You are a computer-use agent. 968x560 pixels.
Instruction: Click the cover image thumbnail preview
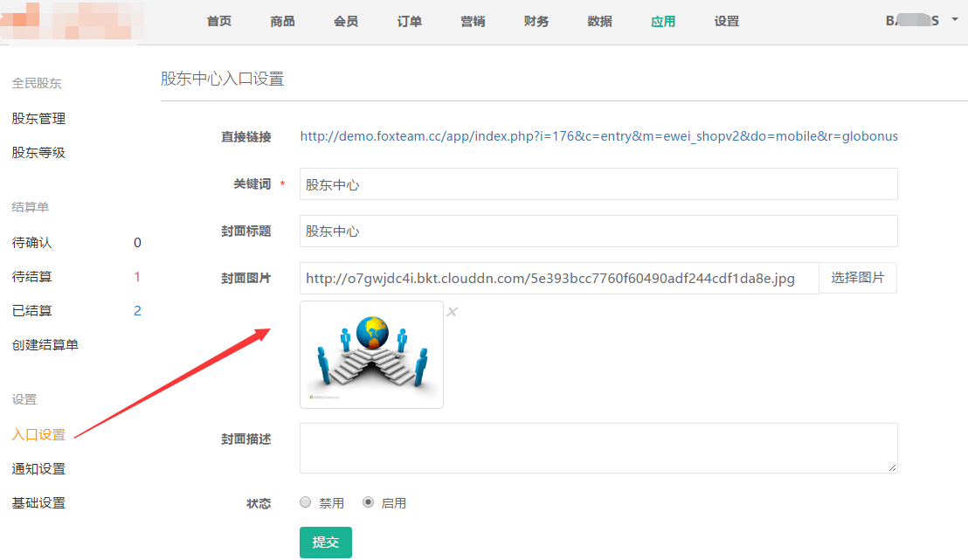371,355
